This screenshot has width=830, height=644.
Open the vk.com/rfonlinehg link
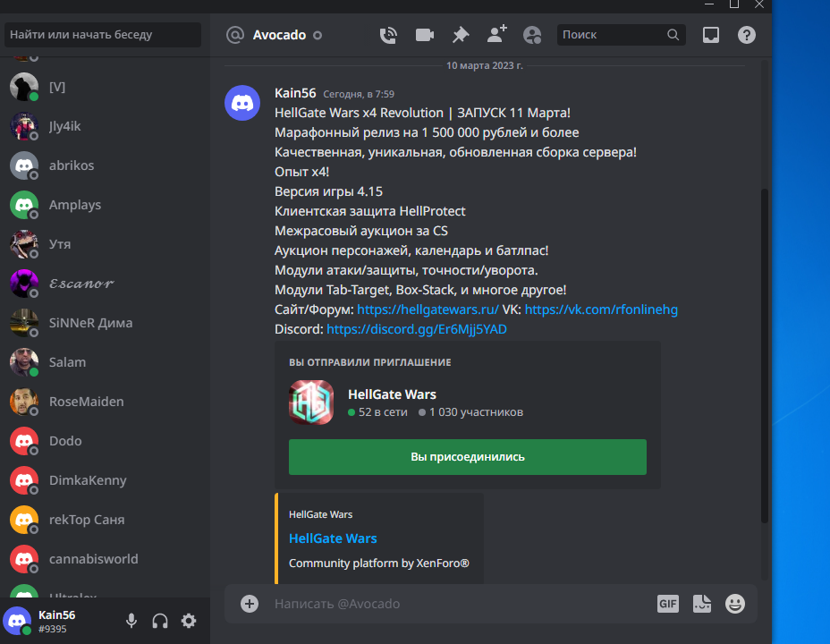pyautogui.click(x=601, y=309)
